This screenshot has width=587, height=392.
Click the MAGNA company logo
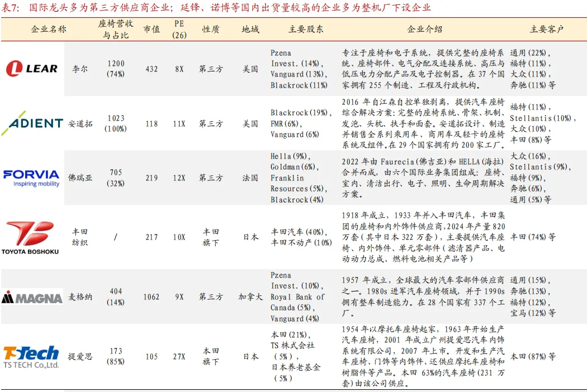(32, 298)
